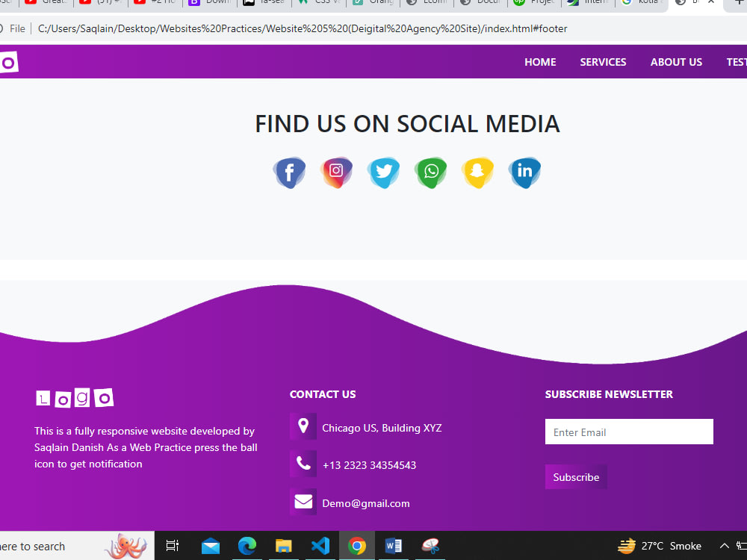Viewport: 747px width, 560px height.
Task: Click the FIND US ON SOCIAL MEDIA heading
Action: coord(407,124)
